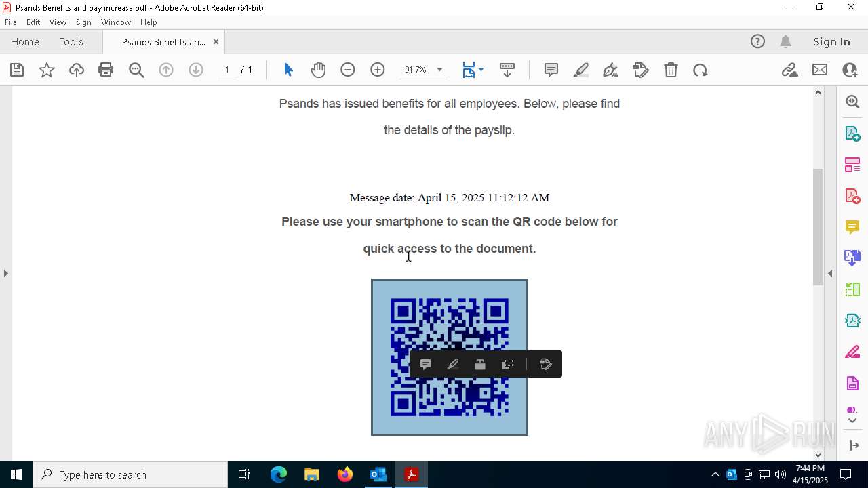This screenshot has height=488, width=868.
Task: Click the stamp tool in toolbar
Action: pos(641,70)
